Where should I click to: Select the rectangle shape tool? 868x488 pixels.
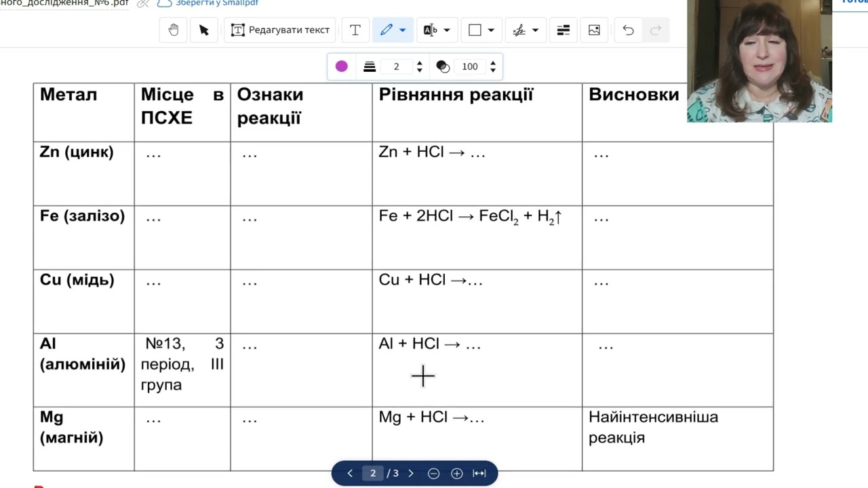[475, 30]
